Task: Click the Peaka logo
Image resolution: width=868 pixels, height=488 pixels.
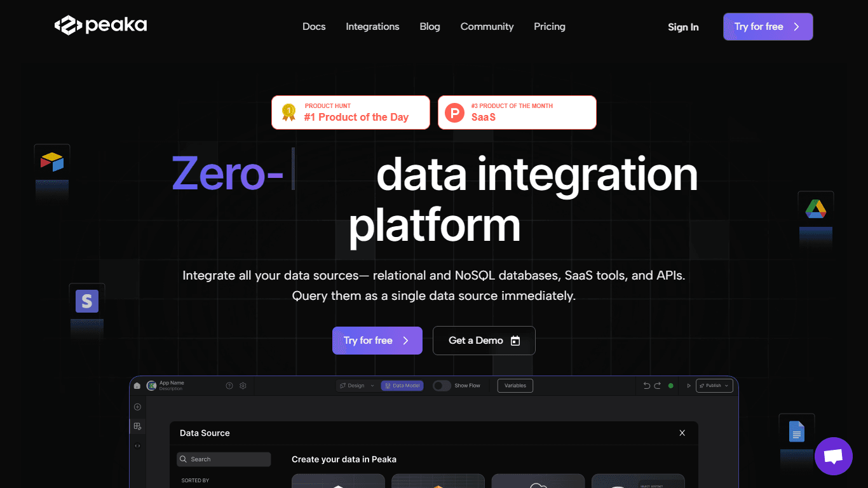Action: 100,25
